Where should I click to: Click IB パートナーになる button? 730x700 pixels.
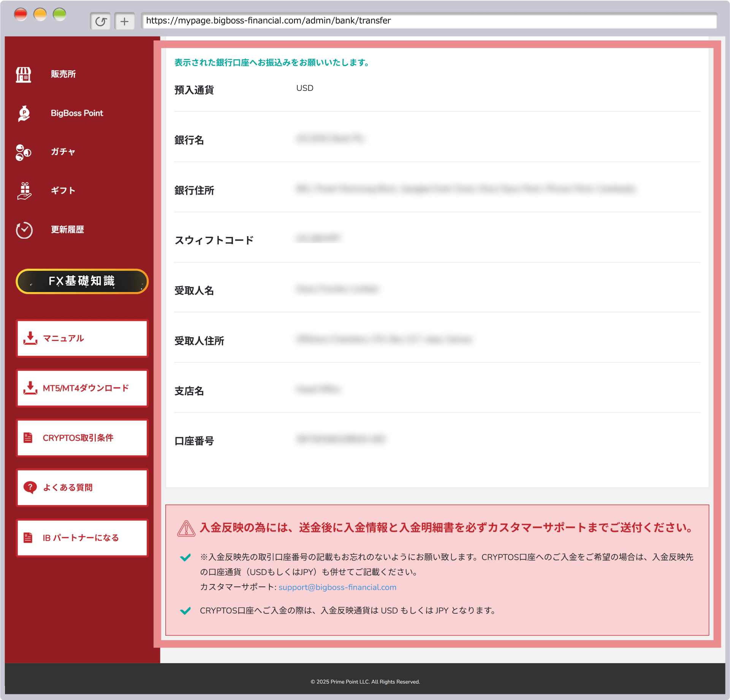[82, 538]
